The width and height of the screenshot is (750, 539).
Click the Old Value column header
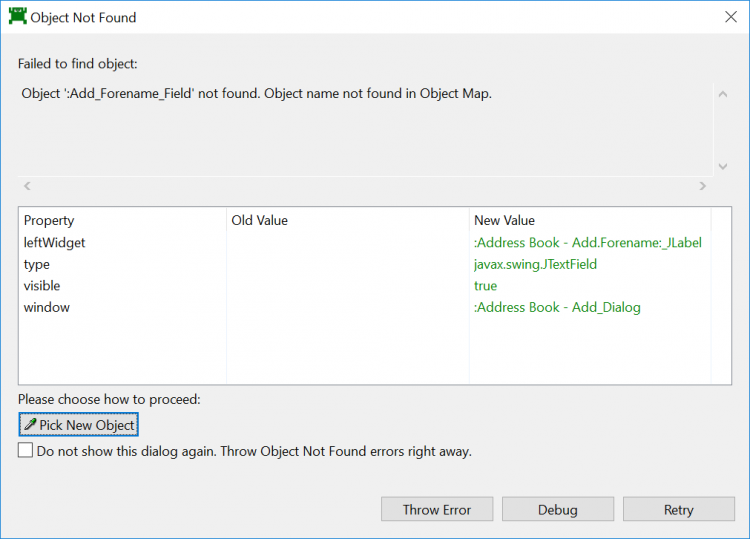259,220
